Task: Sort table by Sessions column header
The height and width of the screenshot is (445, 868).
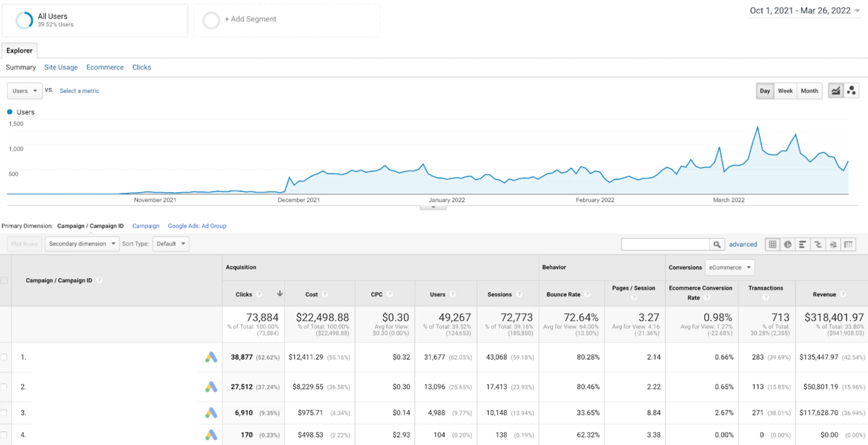Action: (499, 295)
